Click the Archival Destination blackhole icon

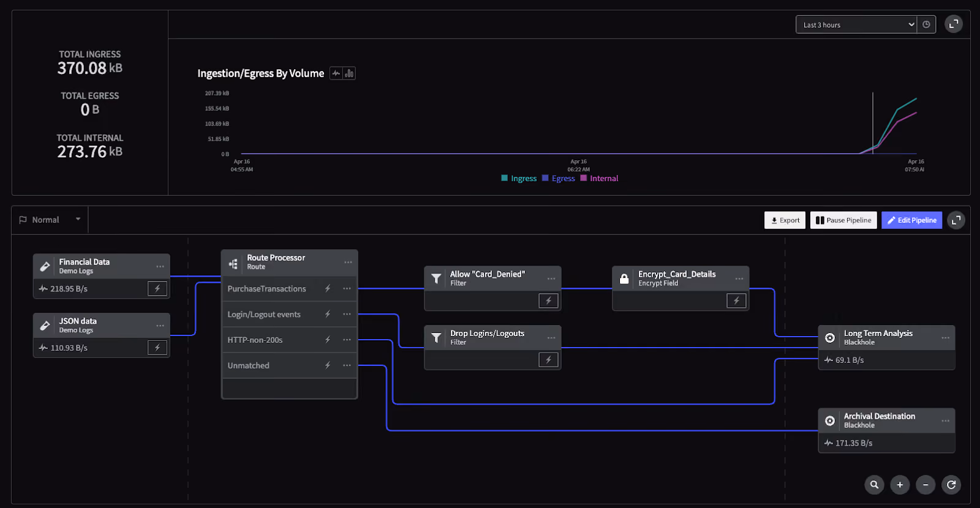pos(830,420)
